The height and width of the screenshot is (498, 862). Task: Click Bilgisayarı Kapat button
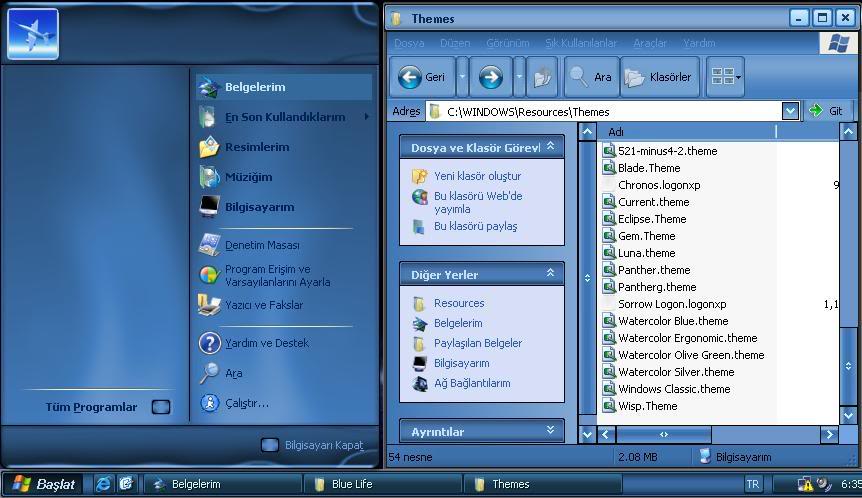coord(312,445)
